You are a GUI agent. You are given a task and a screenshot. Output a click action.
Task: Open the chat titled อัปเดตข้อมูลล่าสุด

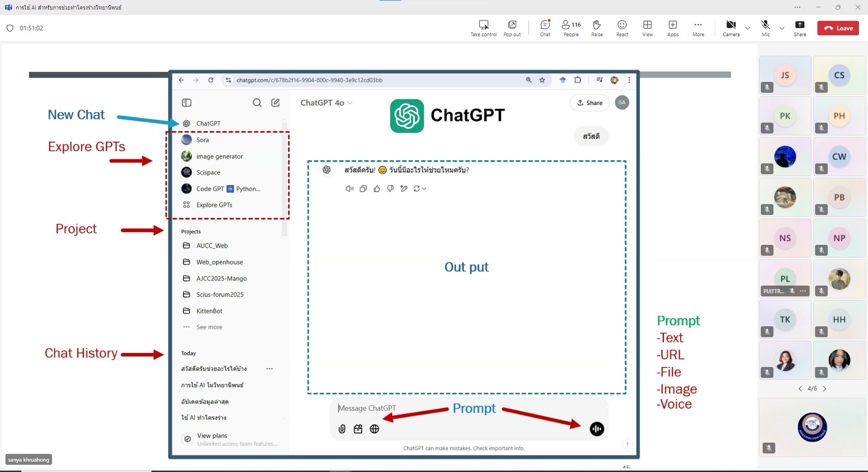[205, 401]
